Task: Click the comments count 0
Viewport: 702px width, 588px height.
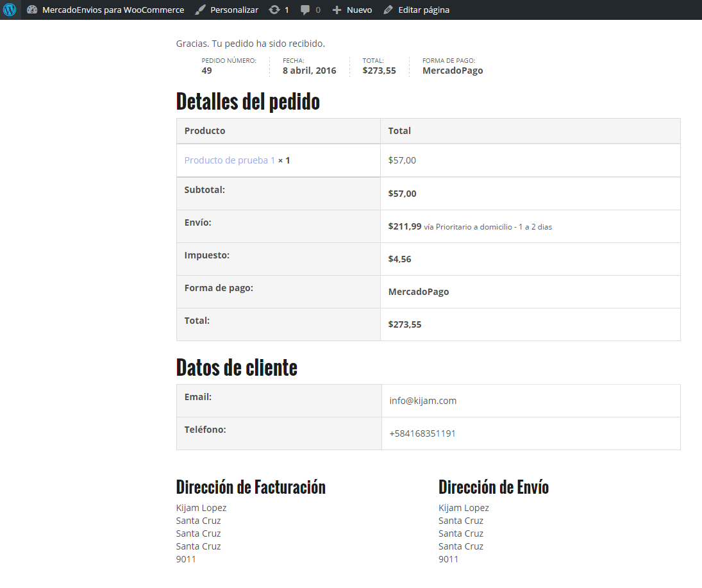Action: click(318, 10)
